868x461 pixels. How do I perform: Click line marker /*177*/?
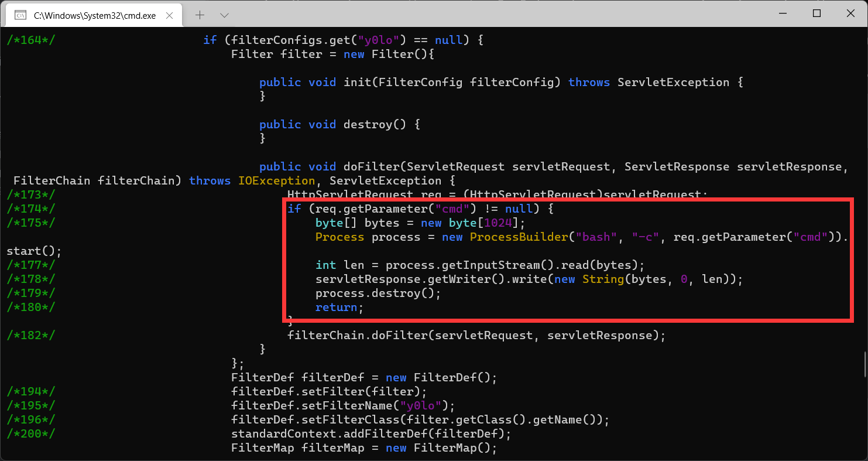(31, 265)
